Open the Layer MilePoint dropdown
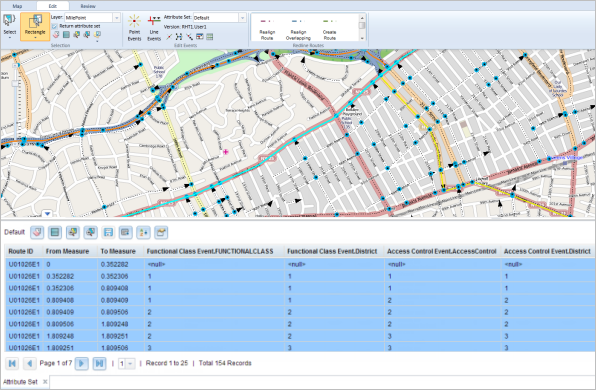Screen dimensions: 596x390 coord(117,18)
